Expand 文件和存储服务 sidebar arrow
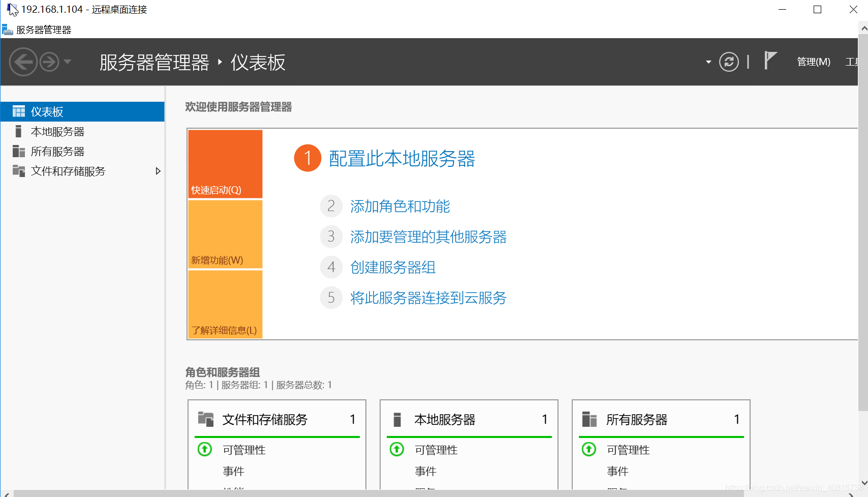This screenshot has width=868, height=497. pos(158,171)
